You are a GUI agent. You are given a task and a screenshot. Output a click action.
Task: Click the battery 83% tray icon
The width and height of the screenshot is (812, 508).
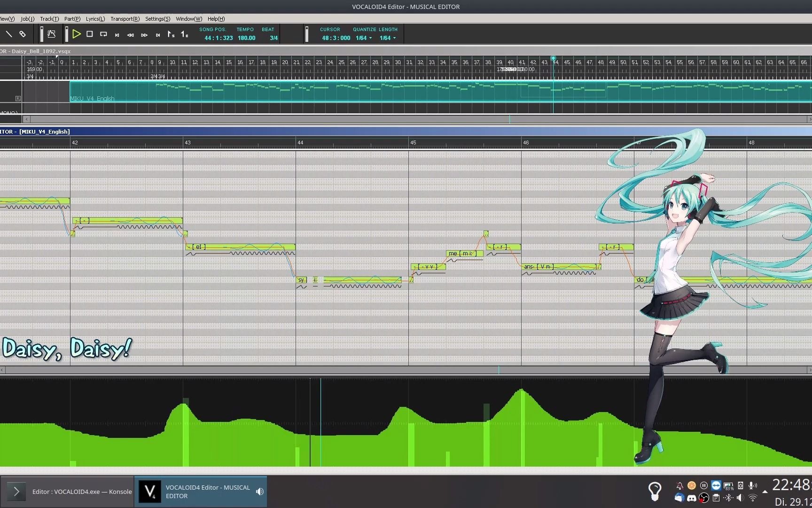coord(728,486)
